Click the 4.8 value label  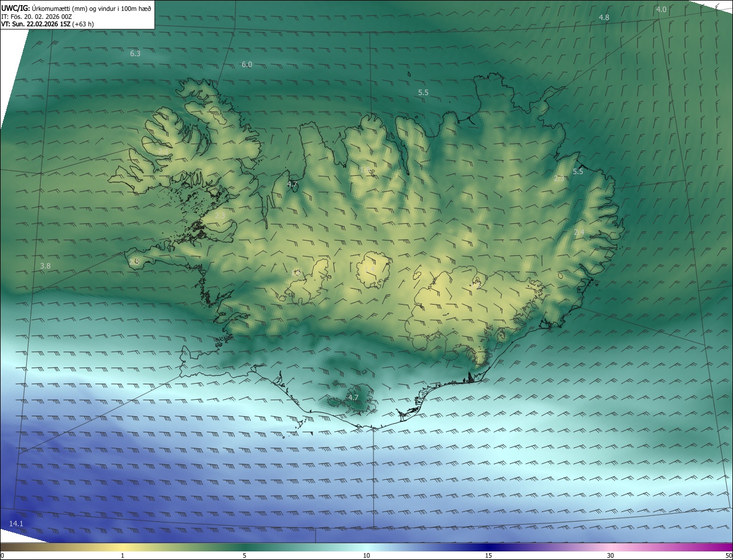[x=604, y=18]
